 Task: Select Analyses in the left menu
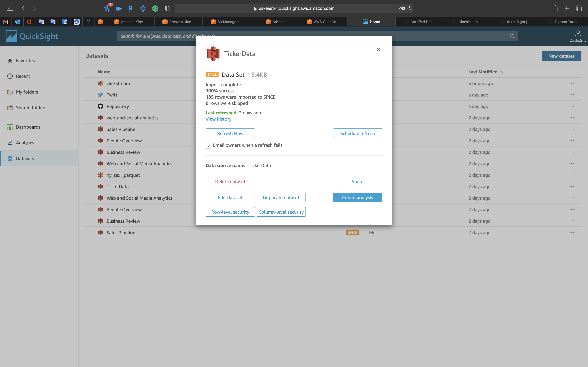(x=25, y=143)
